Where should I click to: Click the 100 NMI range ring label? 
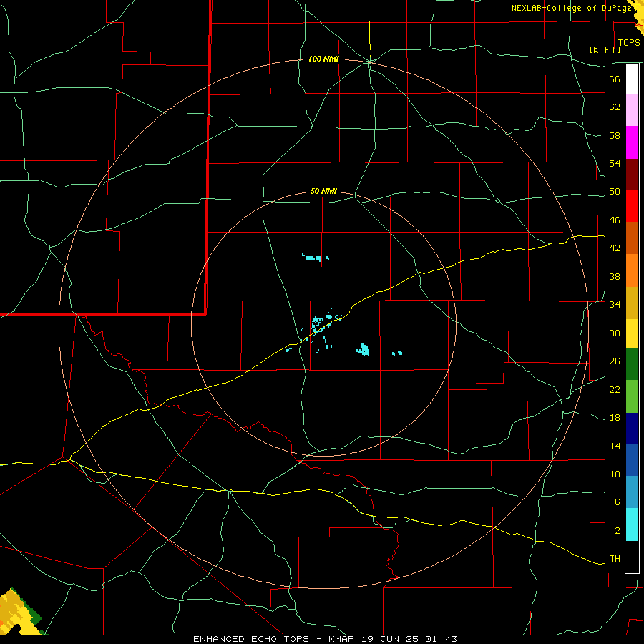pyautogui.click(x=323, y=59)
